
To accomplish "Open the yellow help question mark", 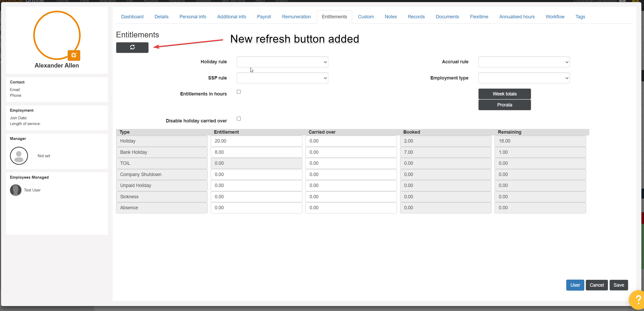I will pos(638,299).
